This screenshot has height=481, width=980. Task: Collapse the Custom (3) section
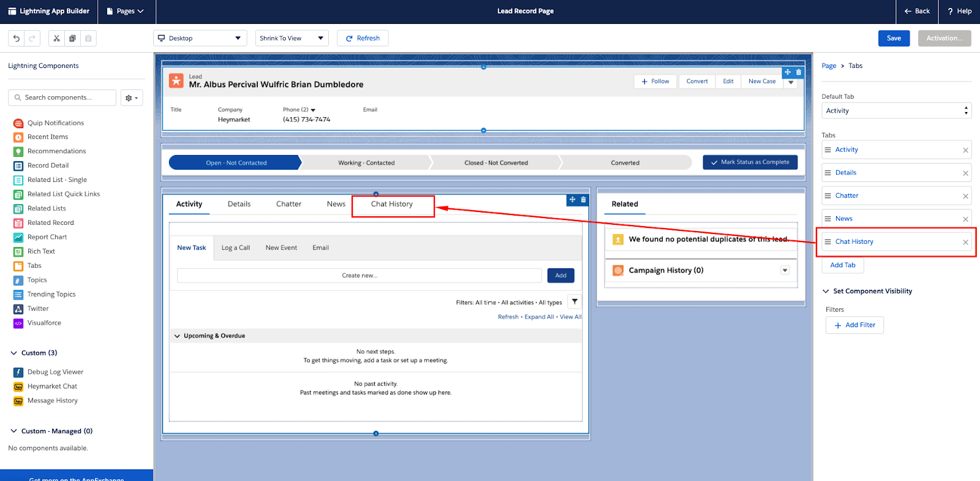click(14, 353)
